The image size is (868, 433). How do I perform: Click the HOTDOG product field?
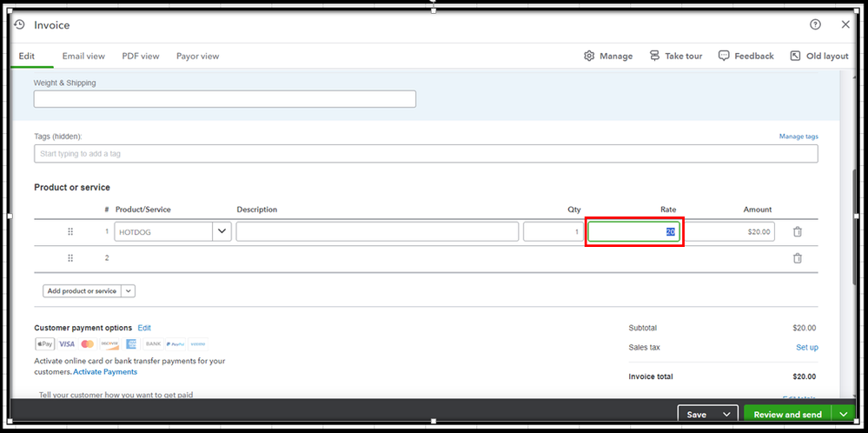(164, 231)
